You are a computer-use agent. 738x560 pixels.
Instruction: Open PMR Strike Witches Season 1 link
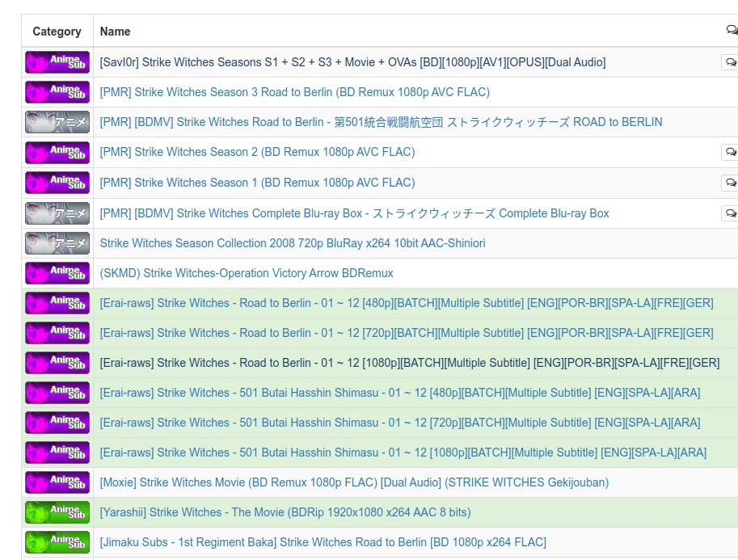pyautogui.click(x=258, y=183)
